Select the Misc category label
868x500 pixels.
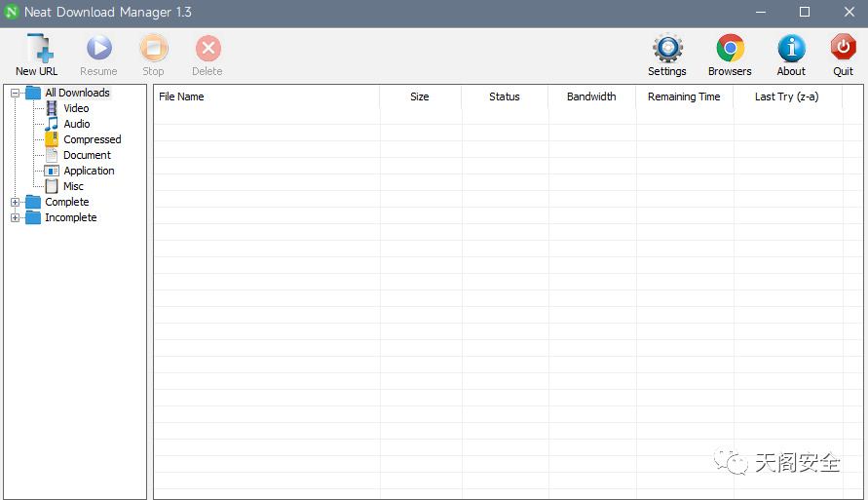pos(74,186)
